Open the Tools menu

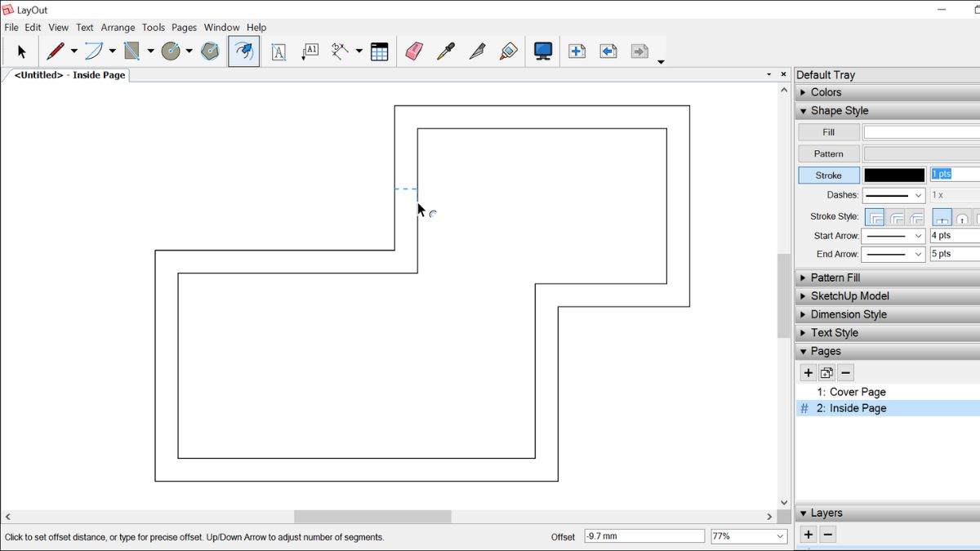pyautogui.click(x=154, y=27)
